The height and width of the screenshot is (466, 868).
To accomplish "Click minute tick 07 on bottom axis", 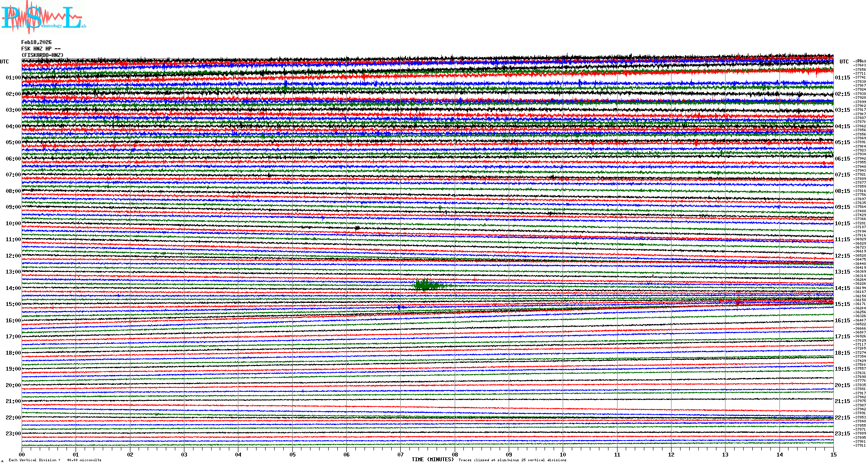I will pos(401,454).
